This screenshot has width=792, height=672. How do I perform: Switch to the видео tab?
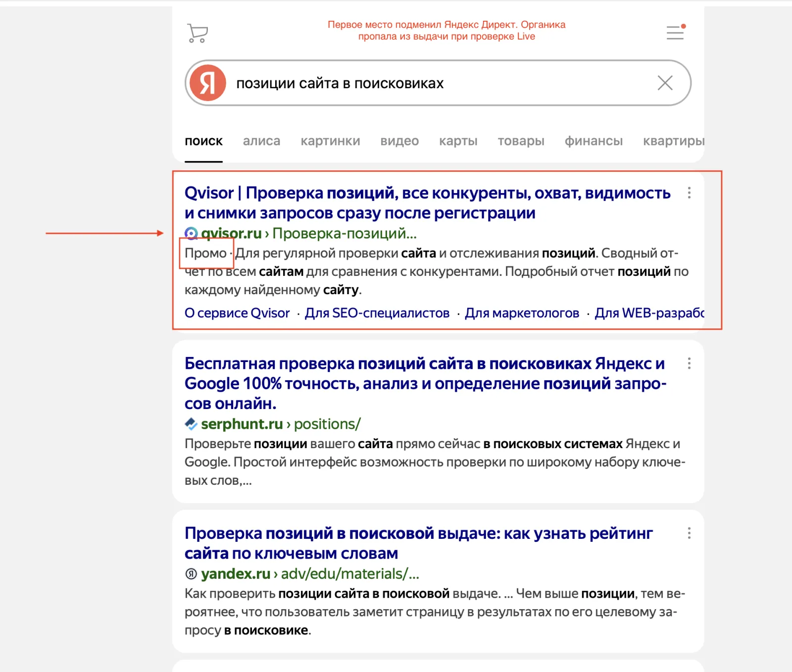click(x=399, y=141)
